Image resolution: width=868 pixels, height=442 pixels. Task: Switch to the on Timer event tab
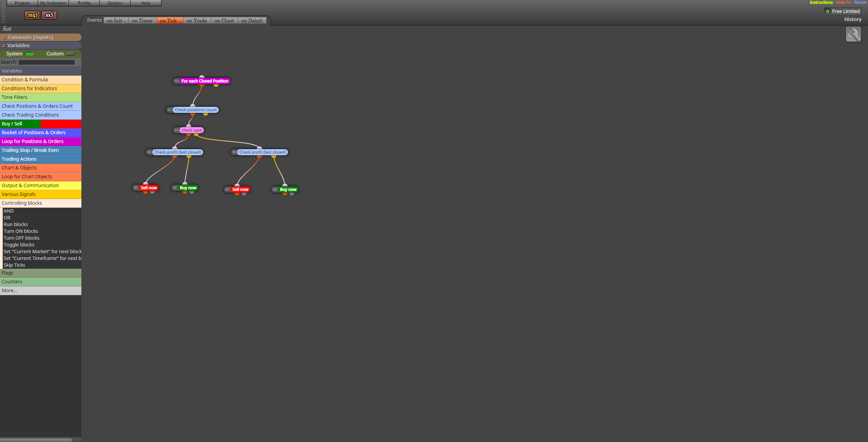pyautogui.click(x=142, y=21)
